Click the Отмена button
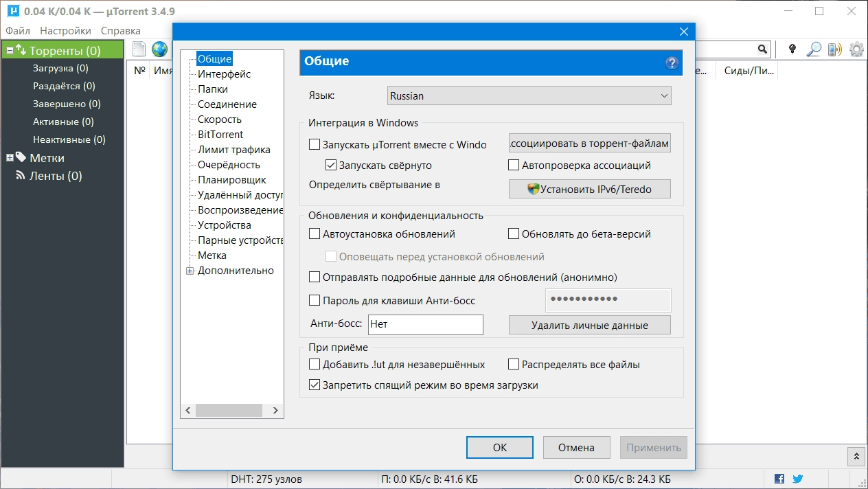This screenshot has height=489, width=868. [576, 448]
